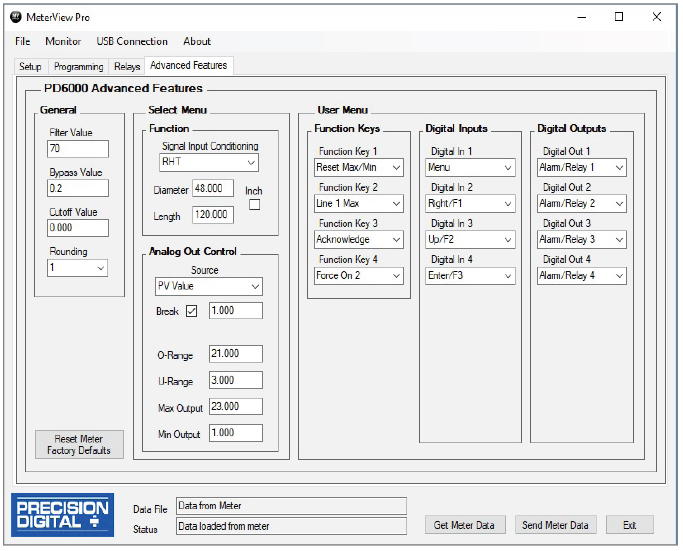Click the MeterView Pro app icon
This screenshot has height=551, width=683.
[x=16, y=17]
